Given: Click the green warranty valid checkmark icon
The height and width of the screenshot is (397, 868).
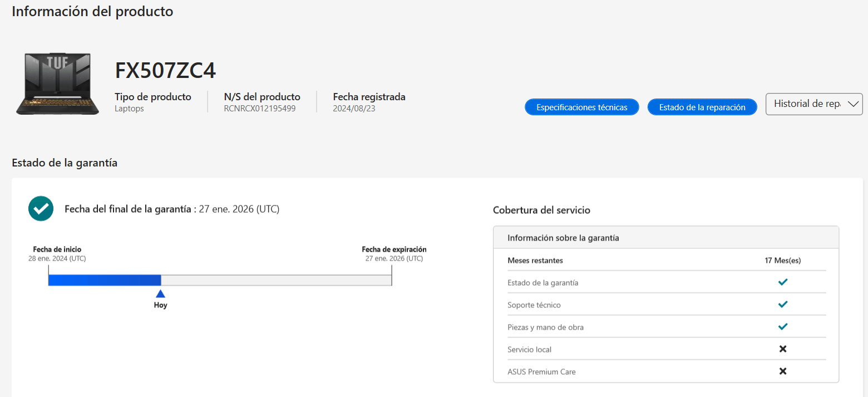Looking at the screenshot, I should (41, 209).
